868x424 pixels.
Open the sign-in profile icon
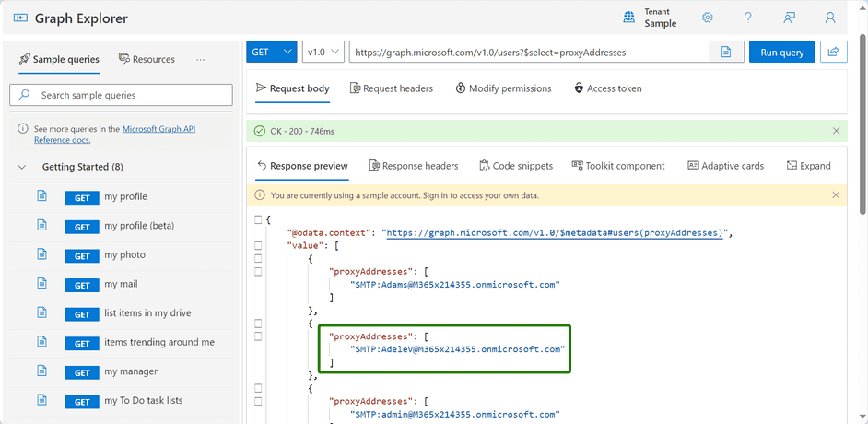[830, 18]
